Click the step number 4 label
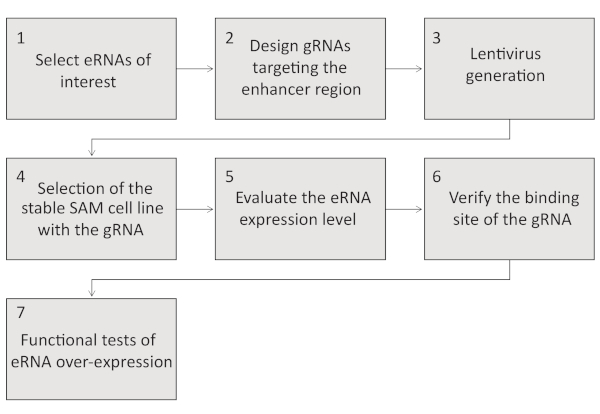The height and width of the screenshot is (414, 600). point(20,173)
